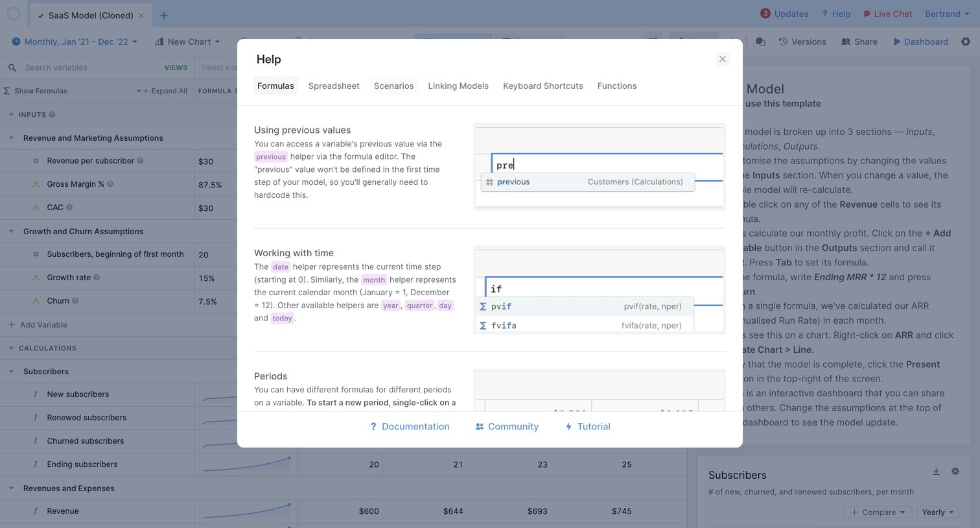The image size is (980, 528).
Task: Collapse Revenue and Marketing Assumptions group
Action: (x=11, y=138)
